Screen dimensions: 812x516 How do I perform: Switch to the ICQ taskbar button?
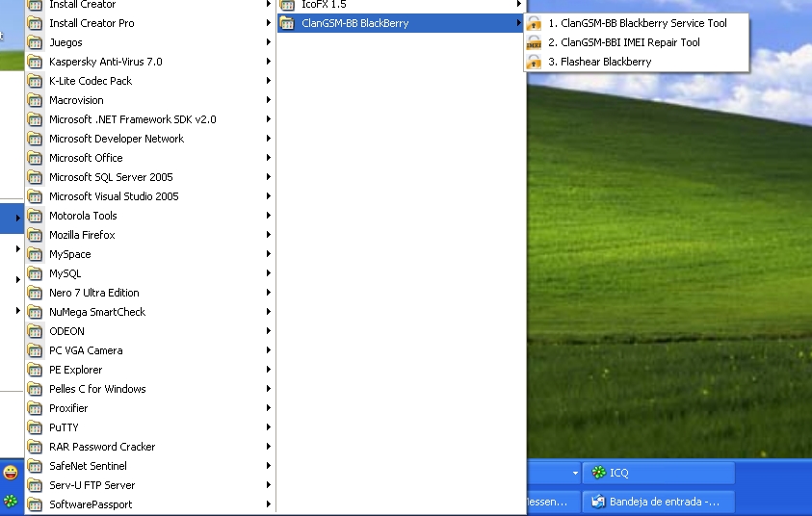click(658, 473)
